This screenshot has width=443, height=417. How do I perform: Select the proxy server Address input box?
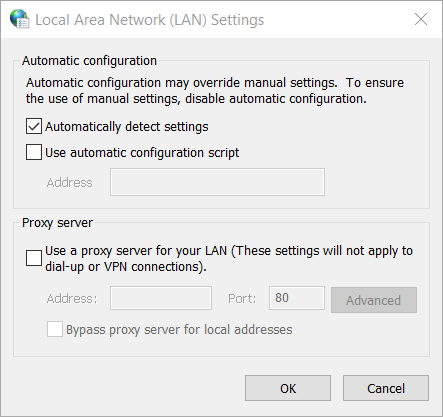pos(161,298)
